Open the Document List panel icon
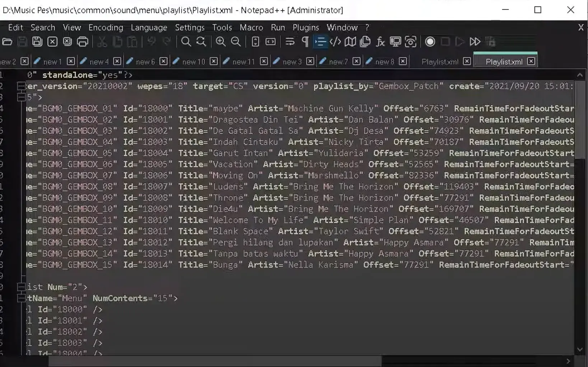This screenshot has height=367, width=588. point(365,42)
